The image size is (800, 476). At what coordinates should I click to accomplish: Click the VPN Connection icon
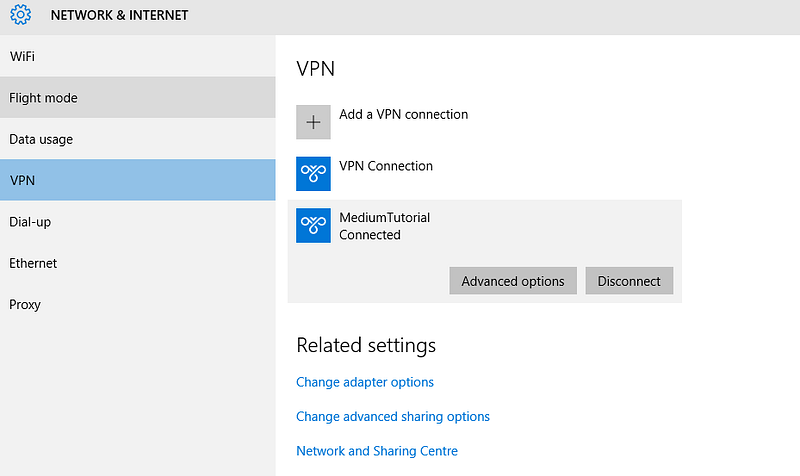click(x=313, y=174)
